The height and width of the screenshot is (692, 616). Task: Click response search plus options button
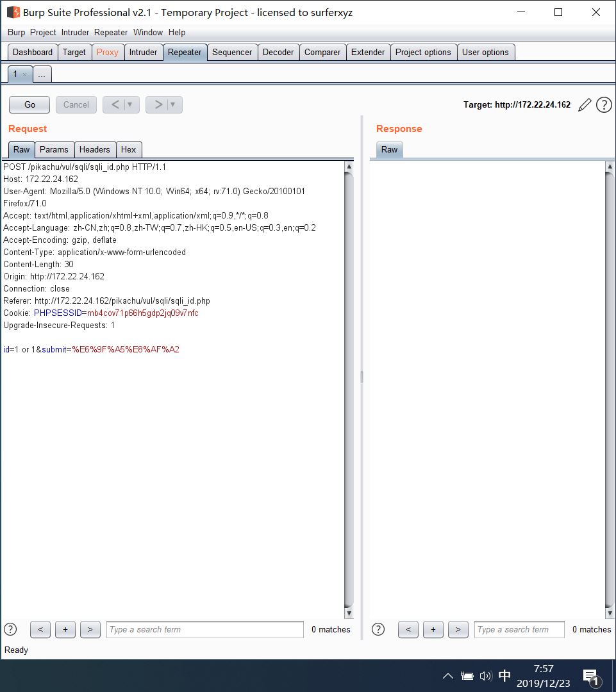433,629
